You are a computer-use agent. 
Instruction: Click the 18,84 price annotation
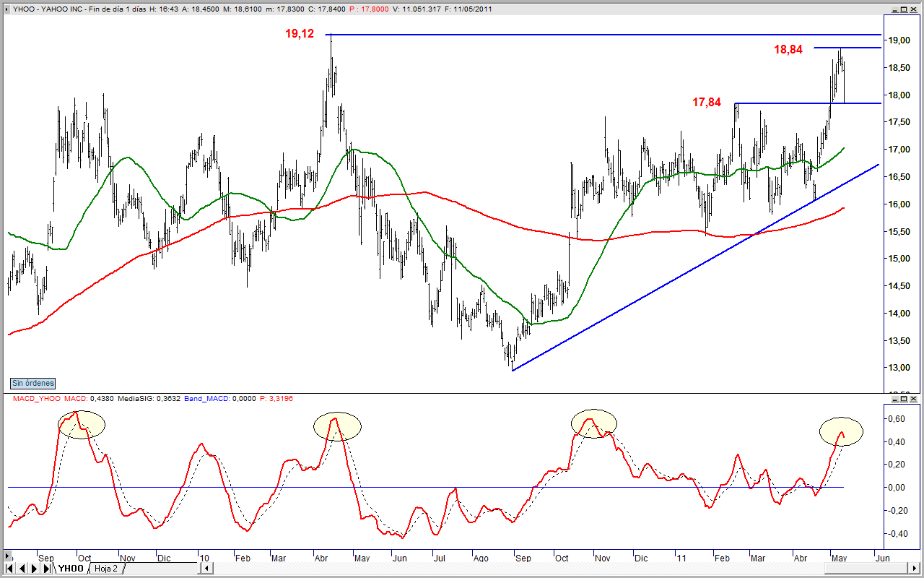pos(788,50)
